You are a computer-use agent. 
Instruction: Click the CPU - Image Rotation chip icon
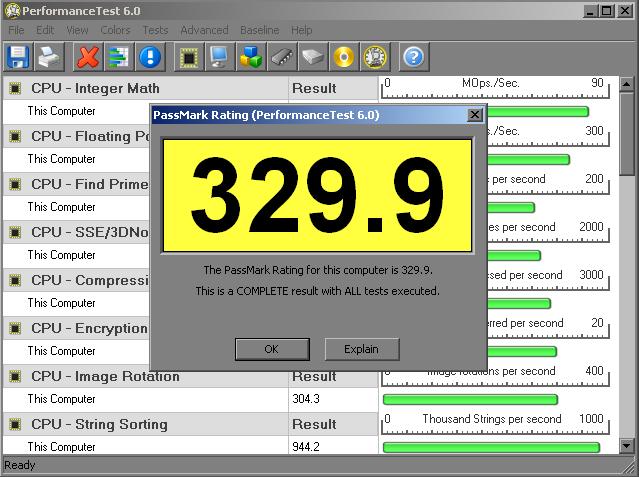[x=15, y=376]
